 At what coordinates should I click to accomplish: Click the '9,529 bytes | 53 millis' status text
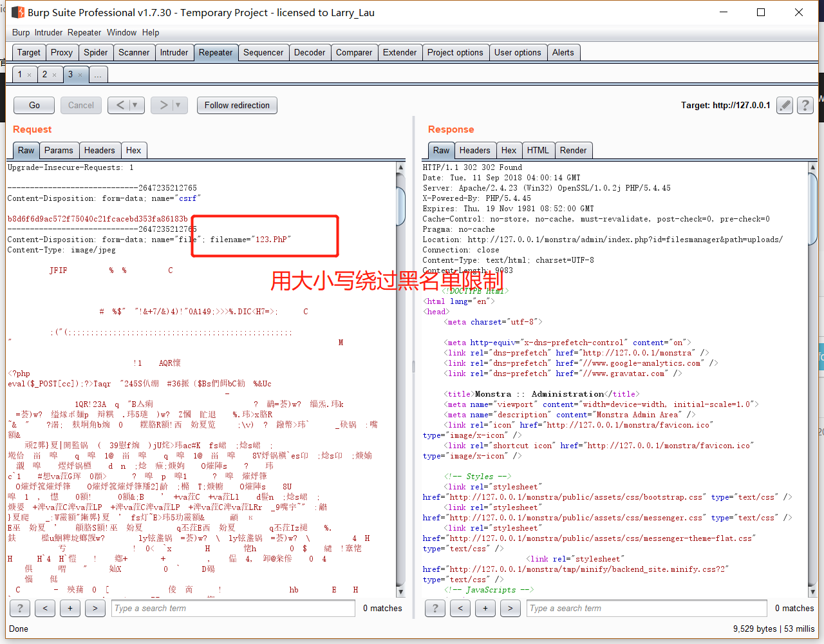point(774,629)
